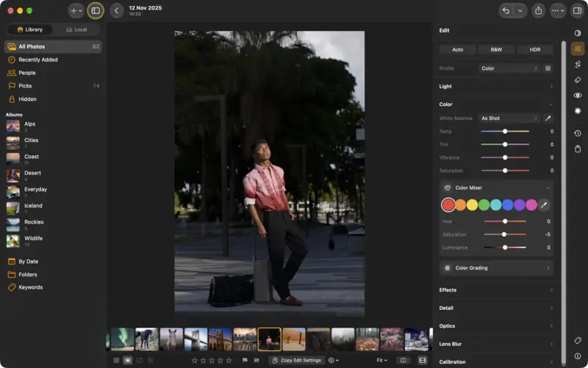The width and height of the screenshot is (588, 368).
Task: Open Recently Added
Action: pos(53,60)
